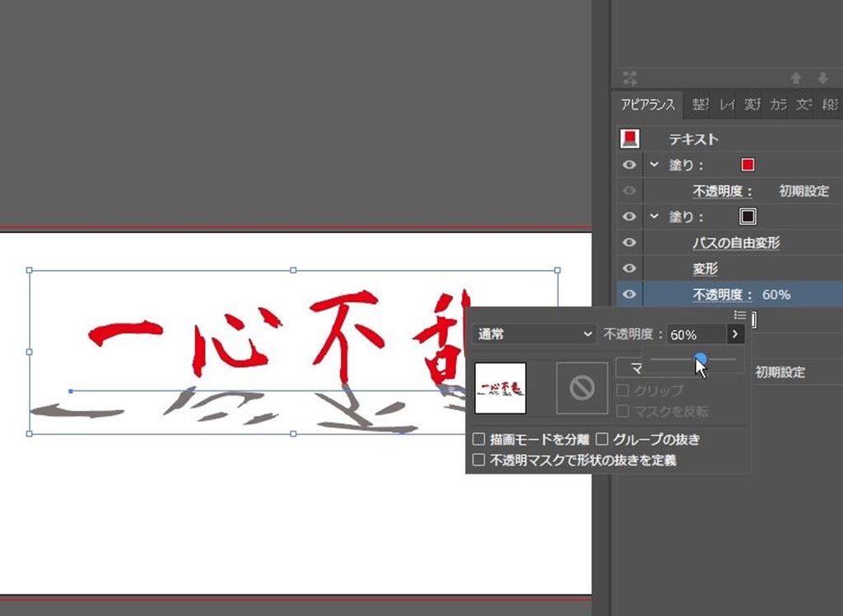Hide the red 塗り fill with its eye icon

(x=630, y=165)
